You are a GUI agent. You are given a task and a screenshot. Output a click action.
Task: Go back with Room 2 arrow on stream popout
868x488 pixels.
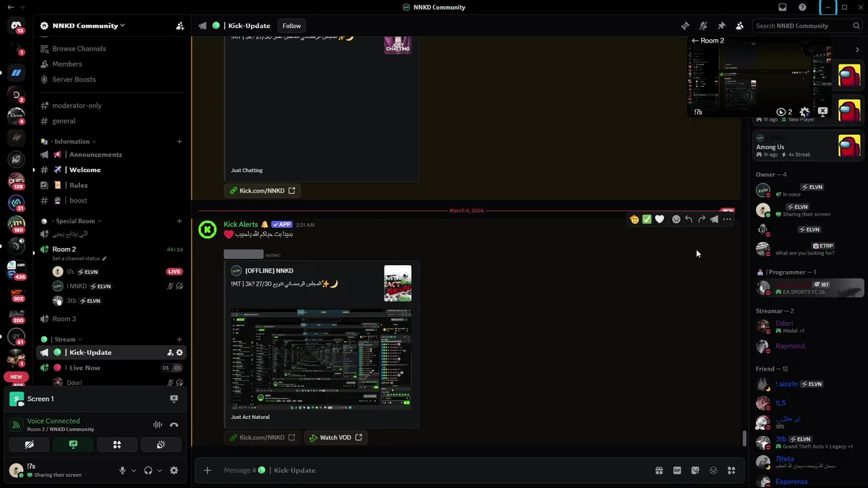[694, 41]
